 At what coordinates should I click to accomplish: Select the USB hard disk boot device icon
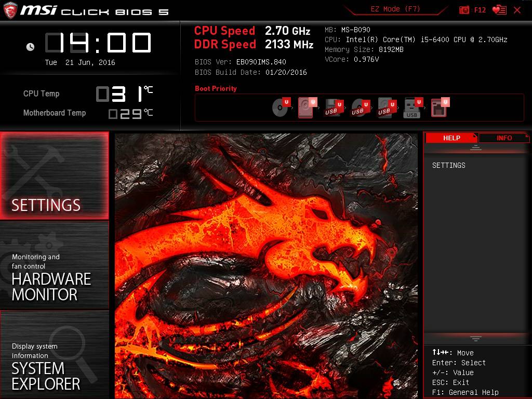(387, 108)
